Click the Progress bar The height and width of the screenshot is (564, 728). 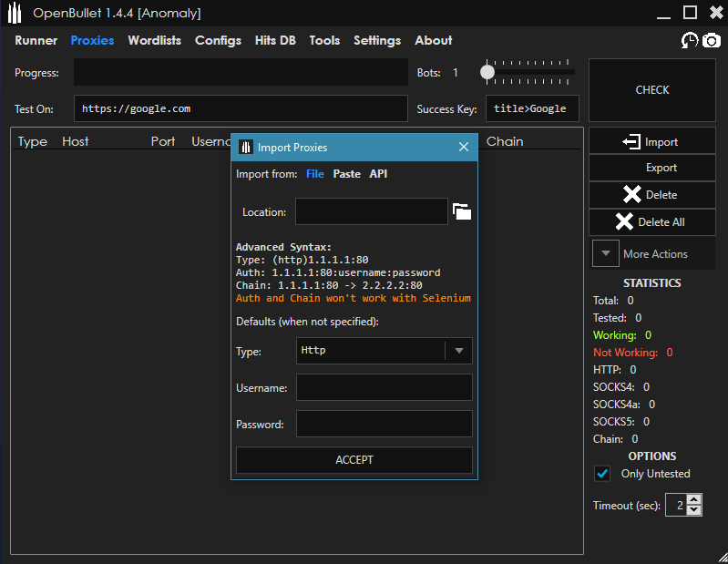click(x=241, y=72)
